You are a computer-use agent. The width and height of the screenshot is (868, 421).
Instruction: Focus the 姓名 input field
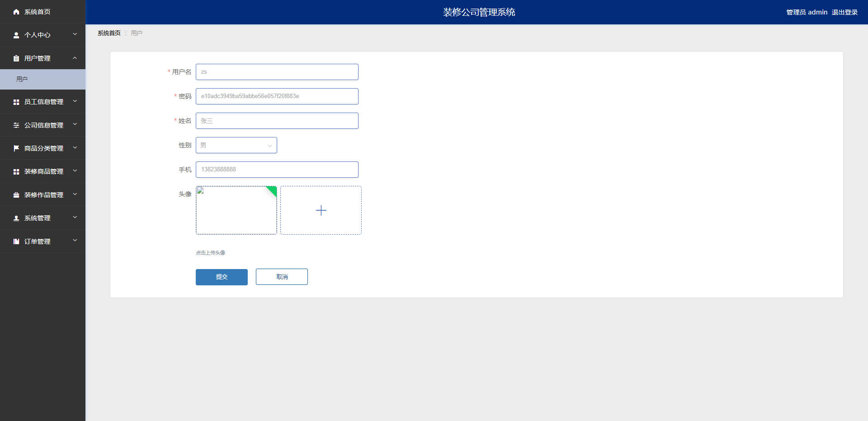(277, 121)
